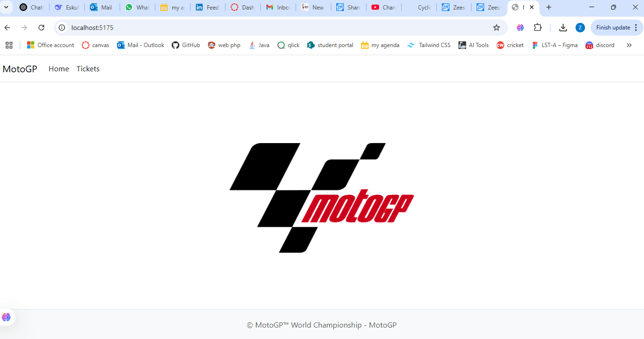Image resolution: width=644 pixels, height=339 pixels.
Task: Switch to the WhatsApp tab
Action: click(x=137, y=7)
